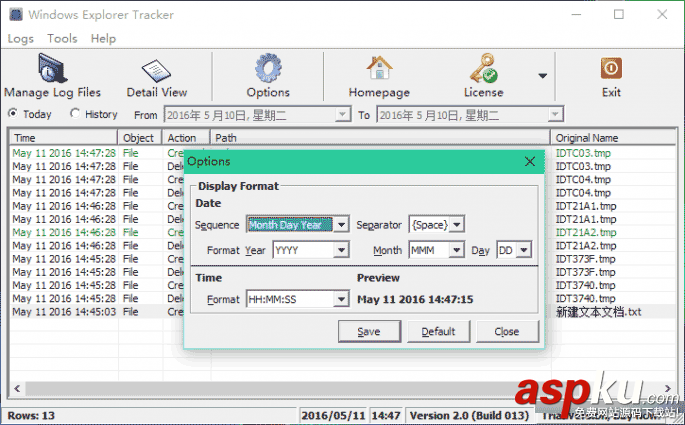Click Rows: 13 status bar entry
Image resolution: width=685 pixels, height=425 pixels.
(x=31, y=415)
